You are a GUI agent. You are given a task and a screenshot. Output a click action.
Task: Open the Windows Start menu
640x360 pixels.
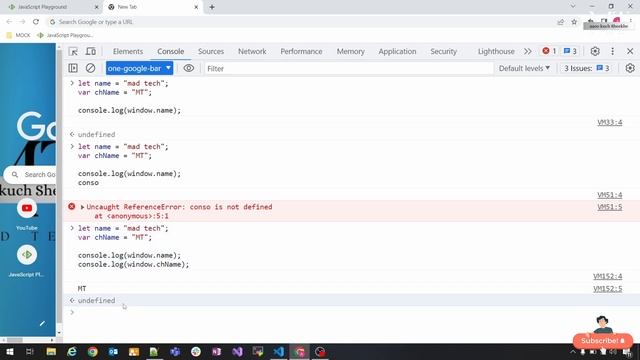(x=9, y=351)
